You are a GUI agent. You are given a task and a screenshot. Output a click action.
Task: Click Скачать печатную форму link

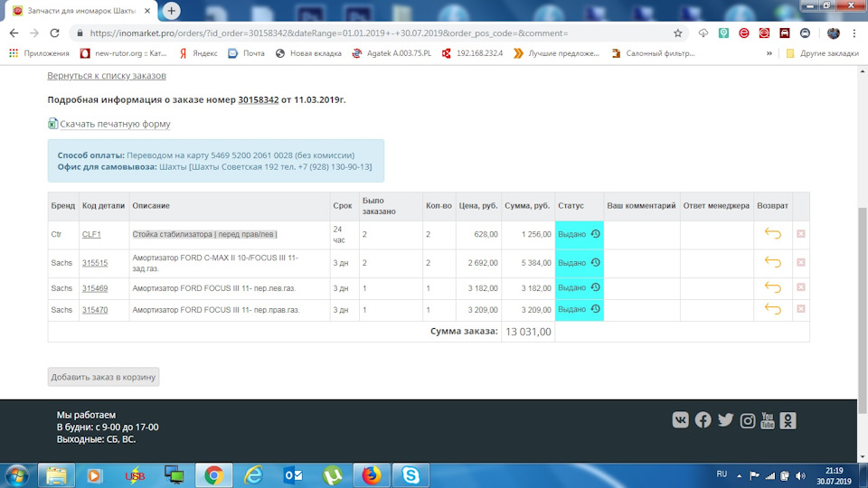click(115, 124)
